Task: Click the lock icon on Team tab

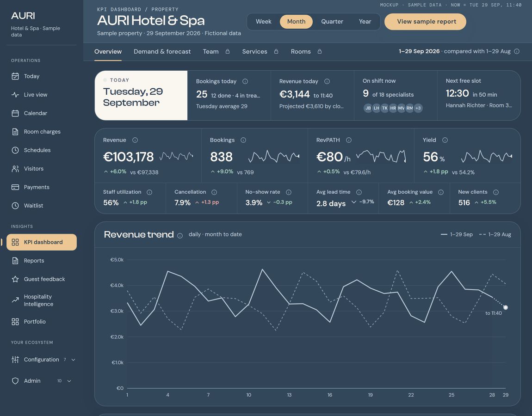Action: pos(228,51)
